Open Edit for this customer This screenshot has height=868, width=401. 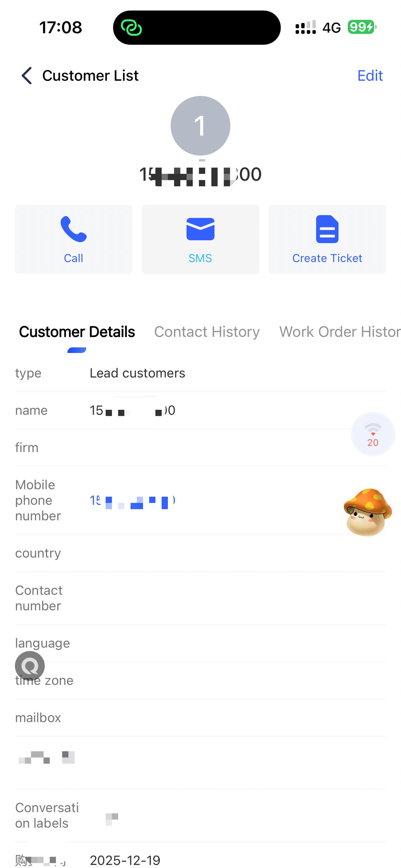pos(370,76)
